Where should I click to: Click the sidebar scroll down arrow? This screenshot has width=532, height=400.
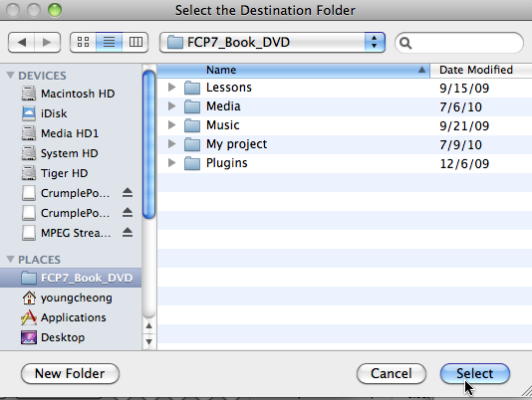pyautogui.click(x=149, y=341)
